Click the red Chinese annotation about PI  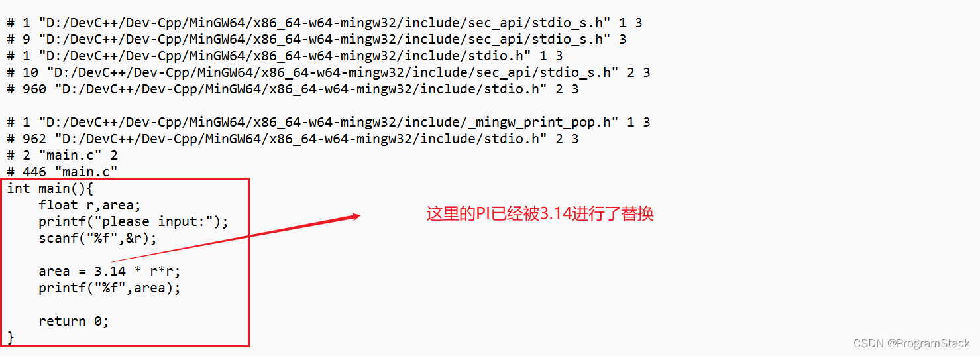pos(540,214)
